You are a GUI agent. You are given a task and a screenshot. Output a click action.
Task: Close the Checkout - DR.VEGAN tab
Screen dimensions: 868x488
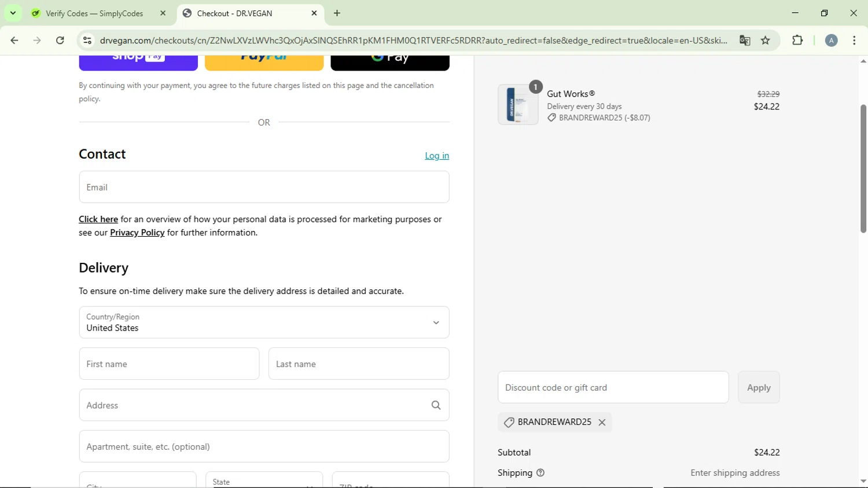[314, 13]
